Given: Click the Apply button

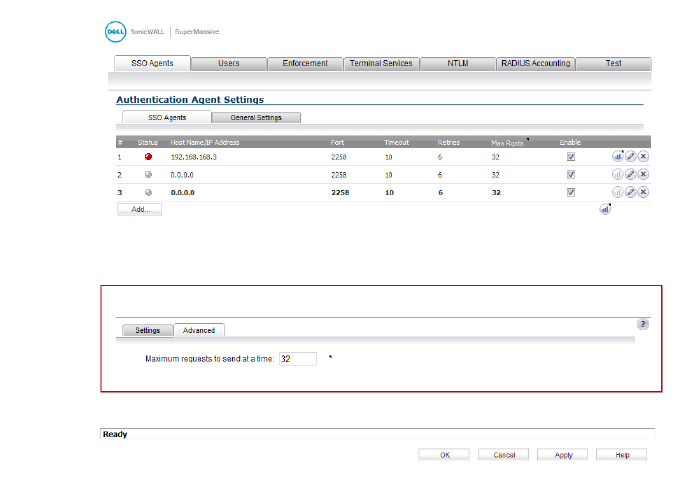Looking at the screenshot, I should click(563, 455).
